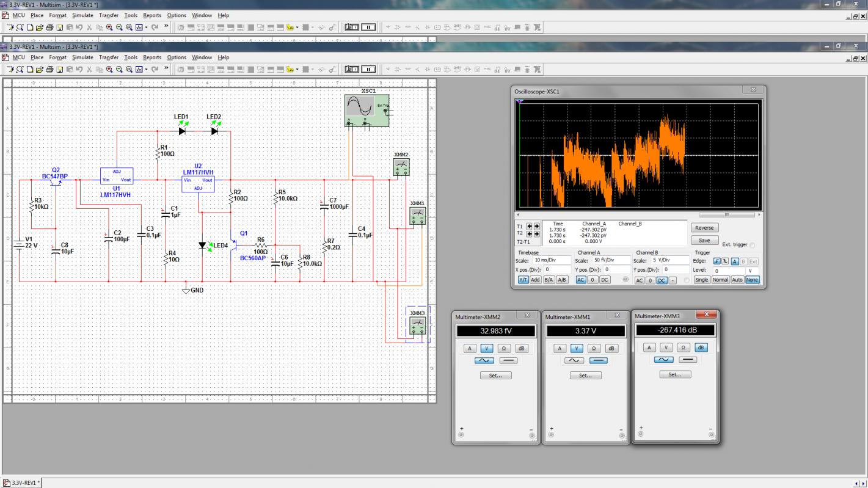Select LED4 diode on schematic
Screen dimensions: 868x488
pyautogui.click(x=203, y=245)
